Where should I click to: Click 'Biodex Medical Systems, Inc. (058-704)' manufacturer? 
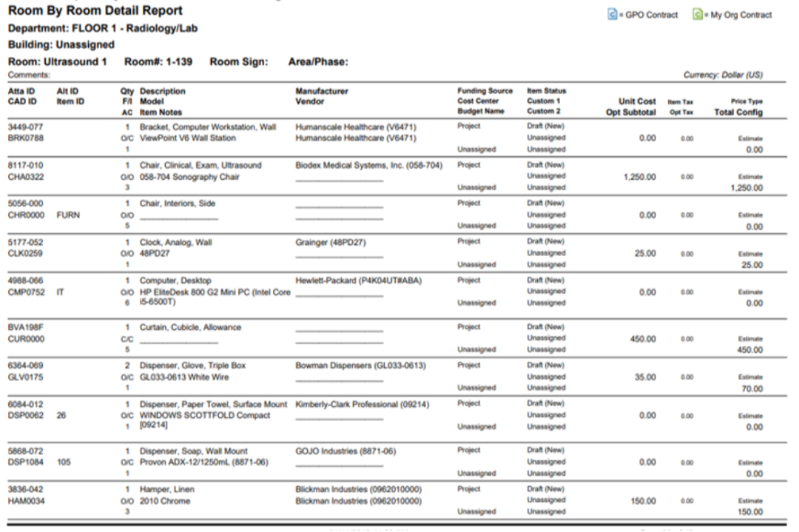[369, 166]
